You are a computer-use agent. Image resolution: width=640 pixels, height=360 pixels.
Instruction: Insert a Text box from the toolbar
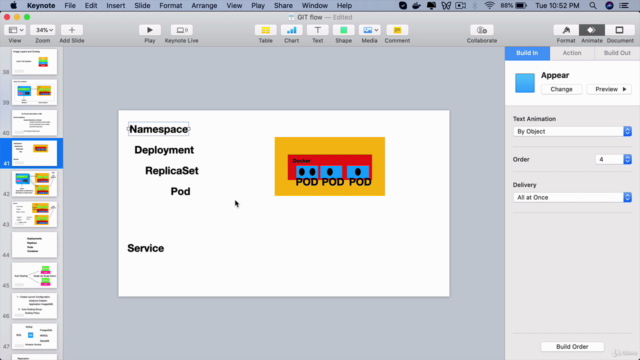318,30
